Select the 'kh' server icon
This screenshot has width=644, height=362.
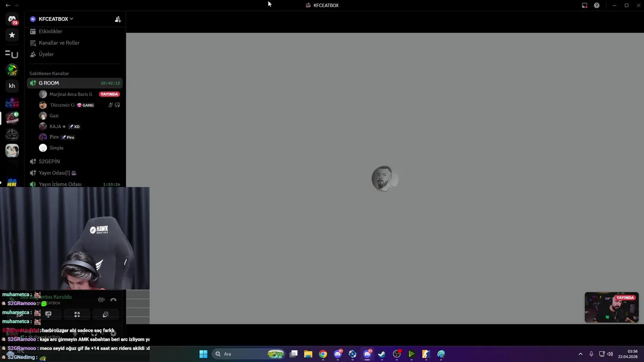pyautogui.click(x=12, y=86)
